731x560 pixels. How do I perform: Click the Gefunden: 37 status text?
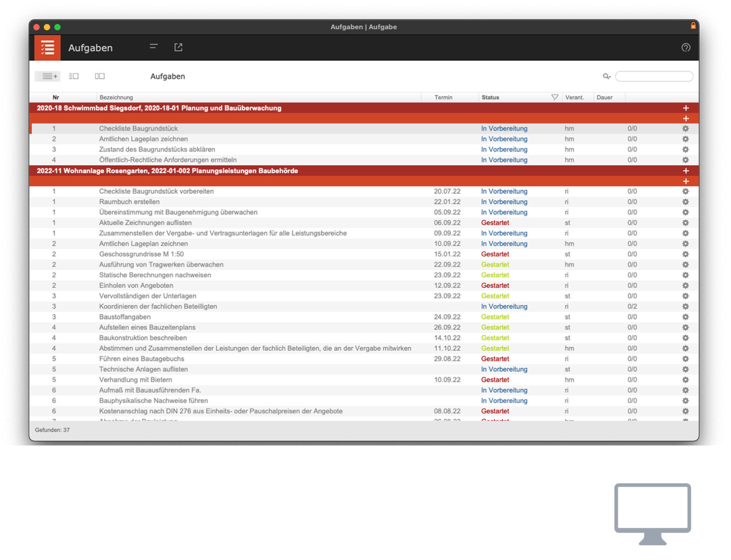click(52, 430)
